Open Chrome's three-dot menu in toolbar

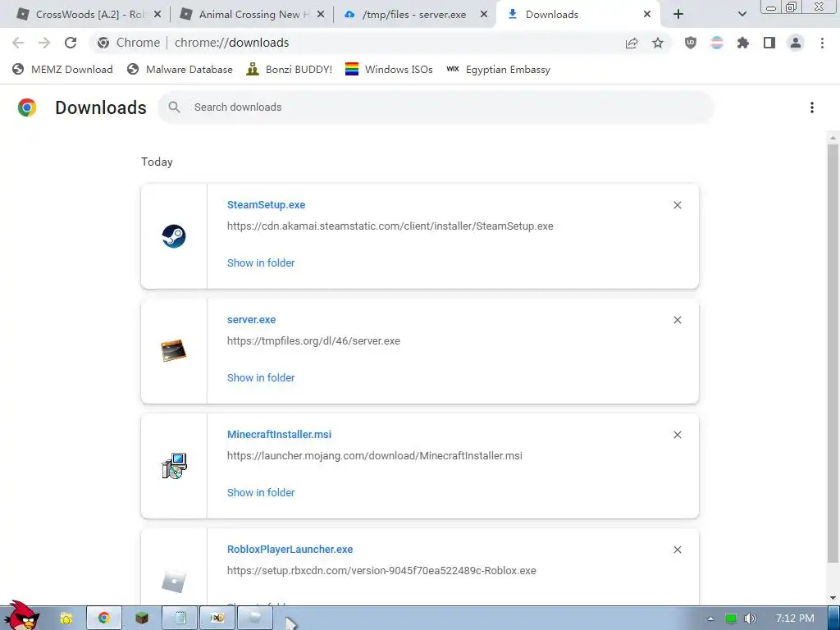(x=822, y=43)
